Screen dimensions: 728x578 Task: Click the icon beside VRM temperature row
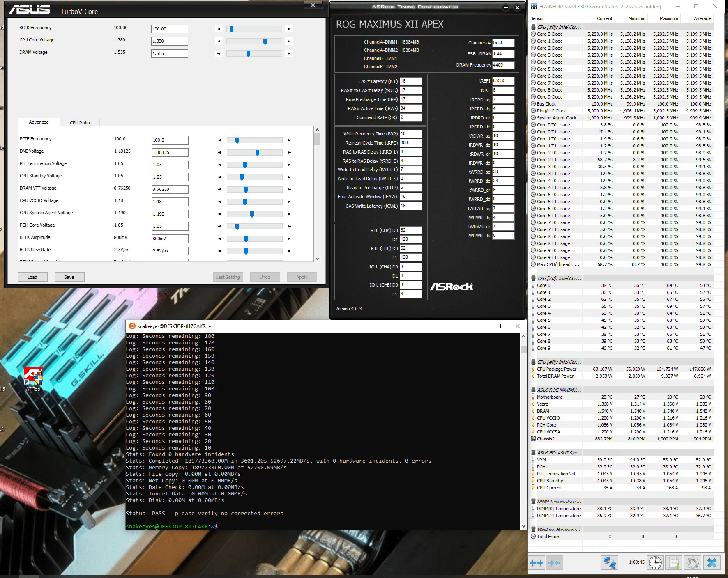pyautogui.click(x=533, y=460)
